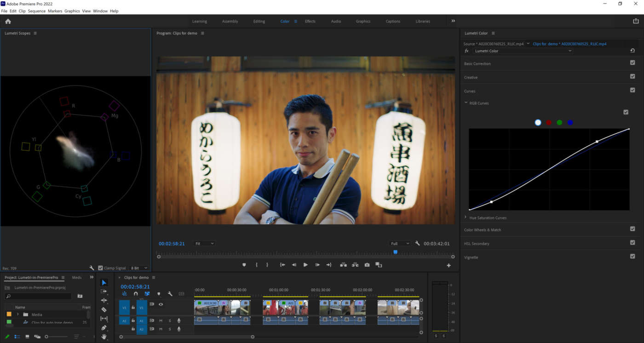Open the Sequence menu
Screen dimensions: 644x343
[37, 11]
